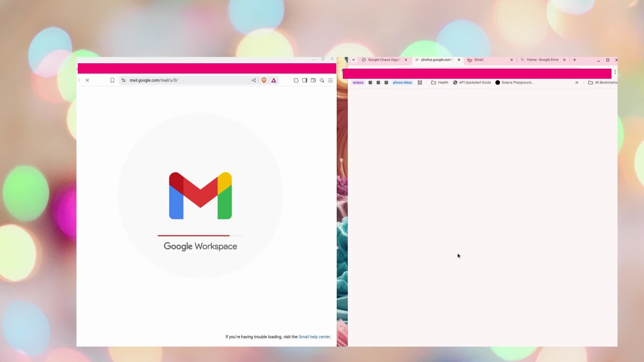The image size is (644, 362).
Task: Click the forward arrow in Brave window
Action: pyautogui.click(x=79, y=80)
